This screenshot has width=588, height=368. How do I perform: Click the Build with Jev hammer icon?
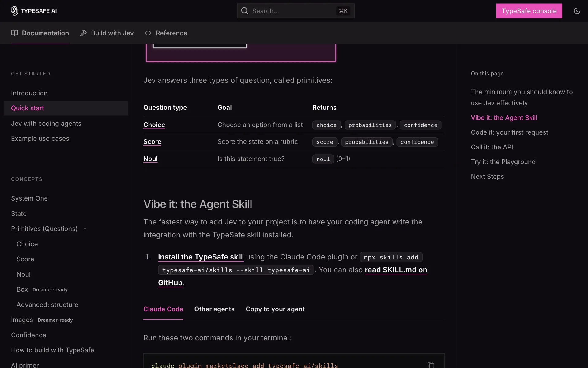tap(84, 33)
